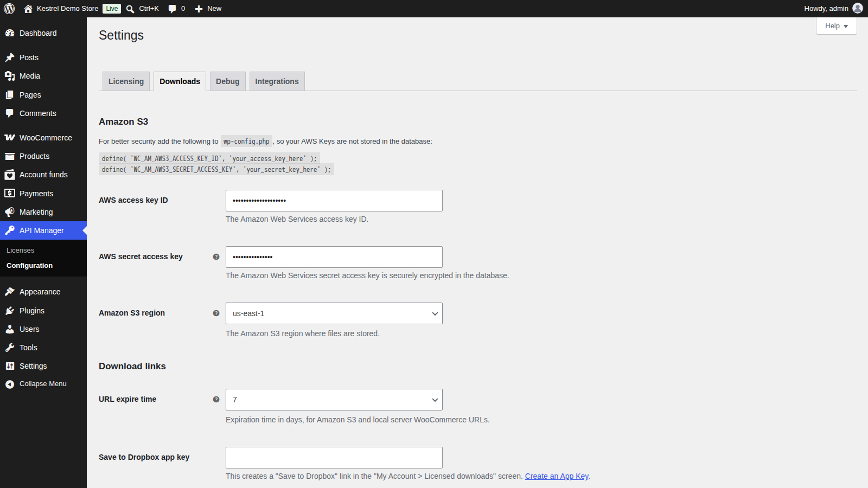Screen dimensions: 868x488
Task: Go to the Integrations tab
Action: [277, 81]
